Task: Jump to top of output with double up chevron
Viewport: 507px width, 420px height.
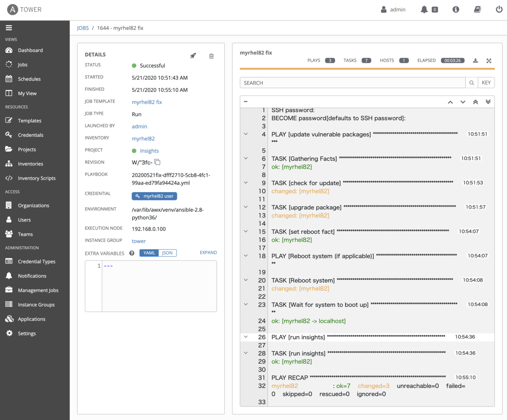Action: 476,102
